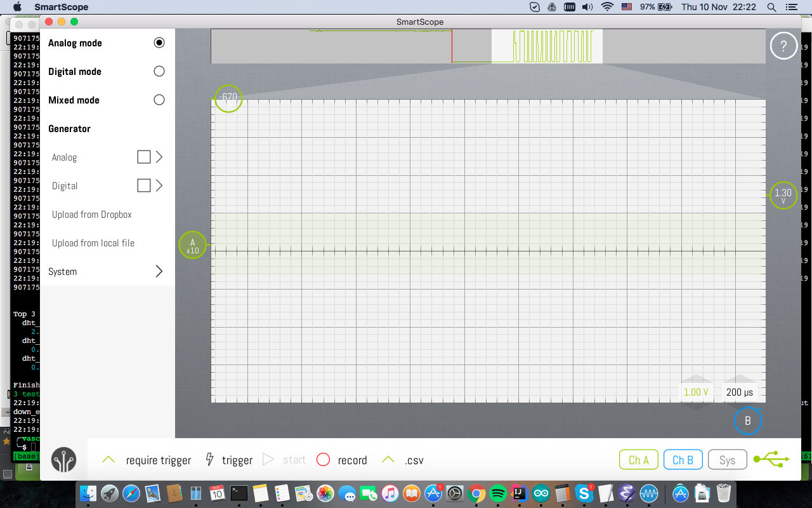Open Finder from the Dock
Image resolution: width=812 pixels, height=508 pixels.
(x=89, y=493)
